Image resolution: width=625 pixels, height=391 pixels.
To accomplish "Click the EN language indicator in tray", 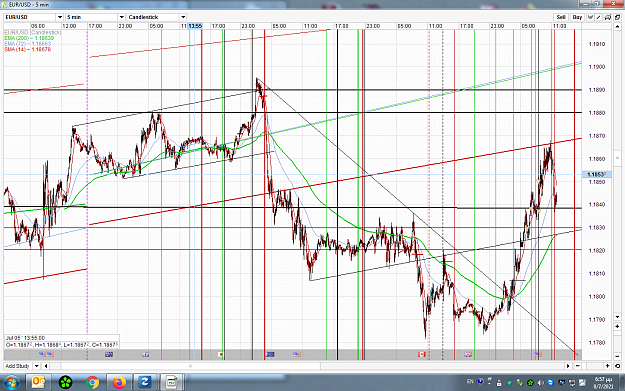I will coord(470,381).
